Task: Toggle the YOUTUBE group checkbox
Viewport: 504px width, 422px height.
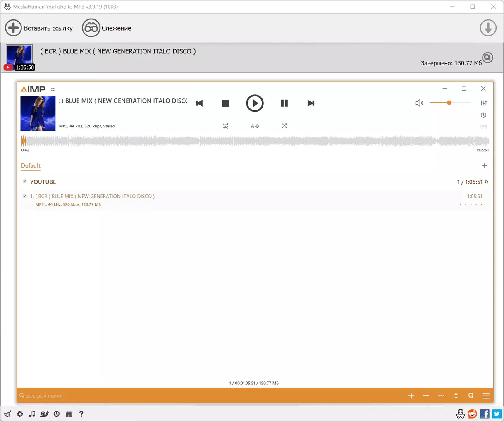Action: click(25, 182)
